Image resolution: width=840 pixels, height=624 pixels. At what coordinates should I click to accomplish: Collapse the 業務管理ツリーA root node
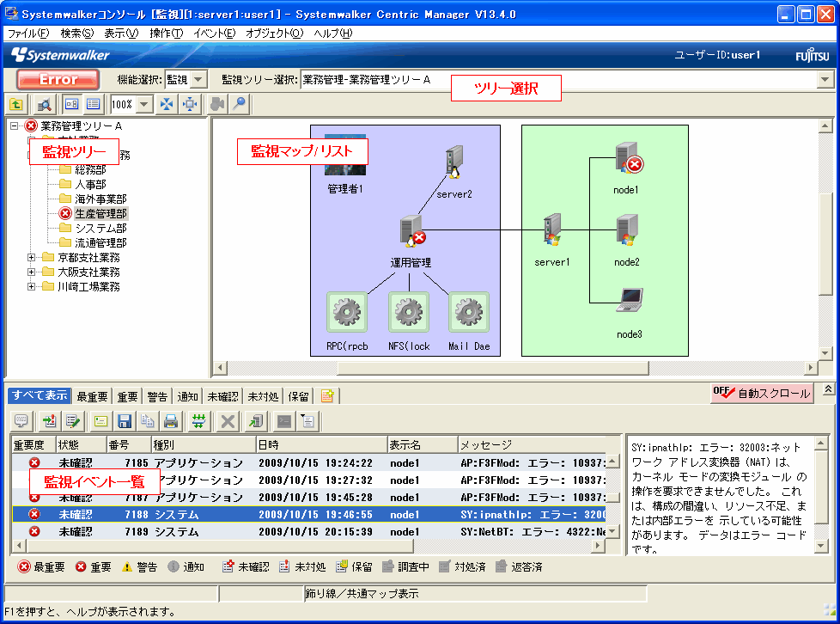(x=15, y=126)
